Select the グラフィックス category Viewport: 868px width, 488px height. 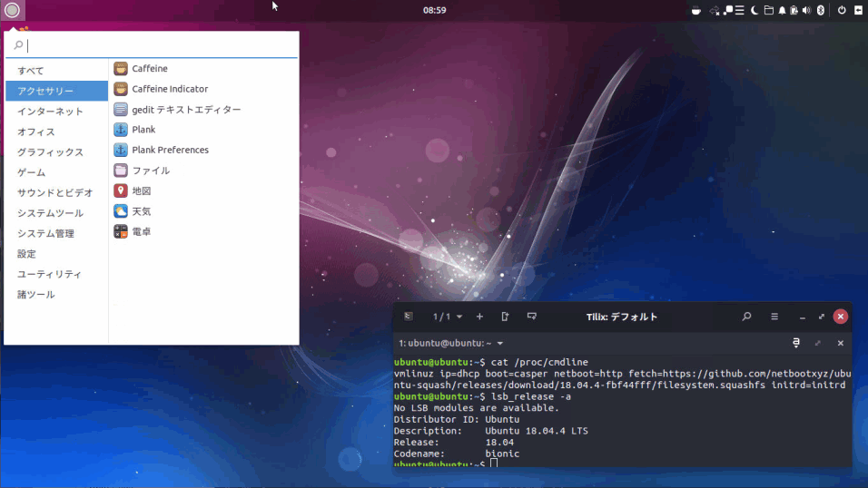[x=56, y=151]
